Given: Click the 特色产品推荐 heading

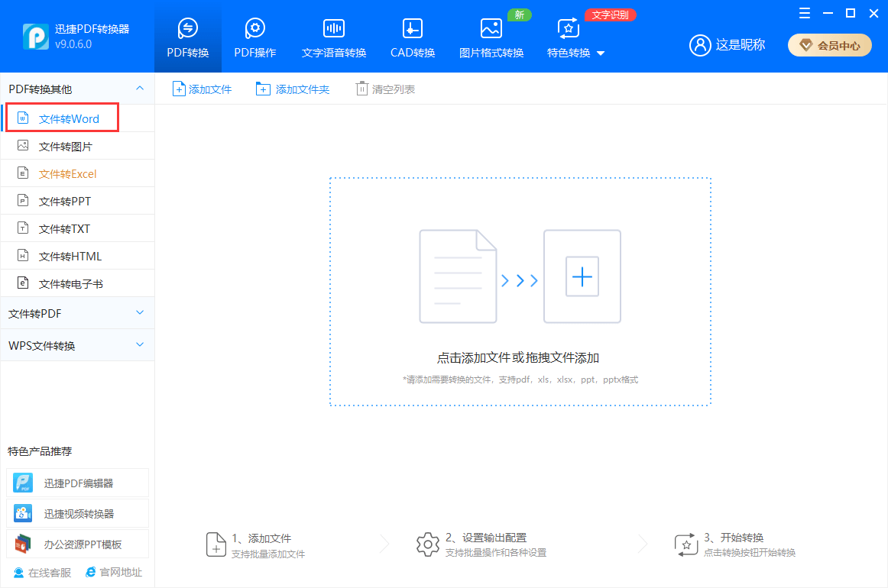Looking at the screenshot, I should coord(40,451).
